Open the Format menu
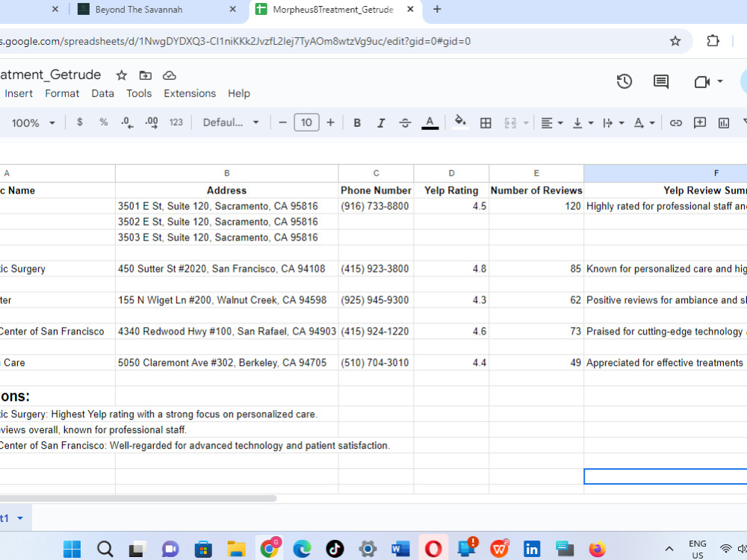 62,93
